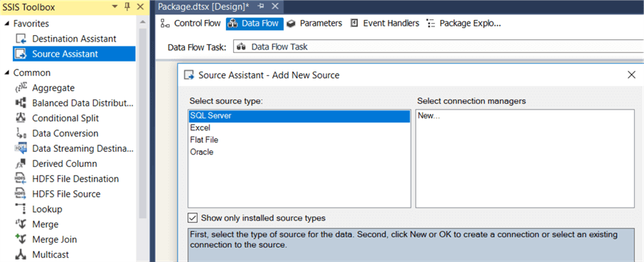Switch to the Parameters tab
Screen dimensions: 644x262
[x=314, y=24]
